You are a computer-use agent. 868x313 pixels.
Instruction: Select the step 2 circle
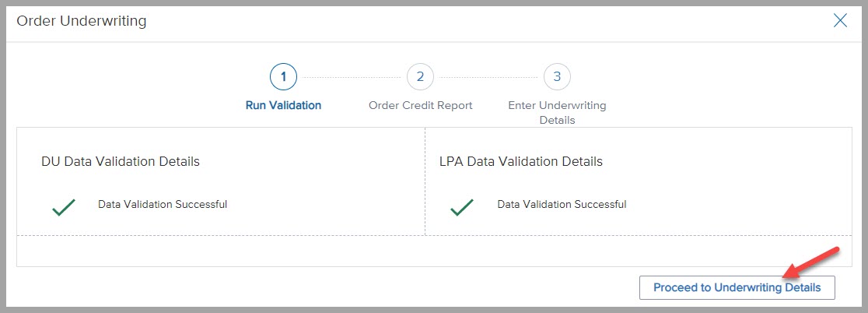(420, 77)
